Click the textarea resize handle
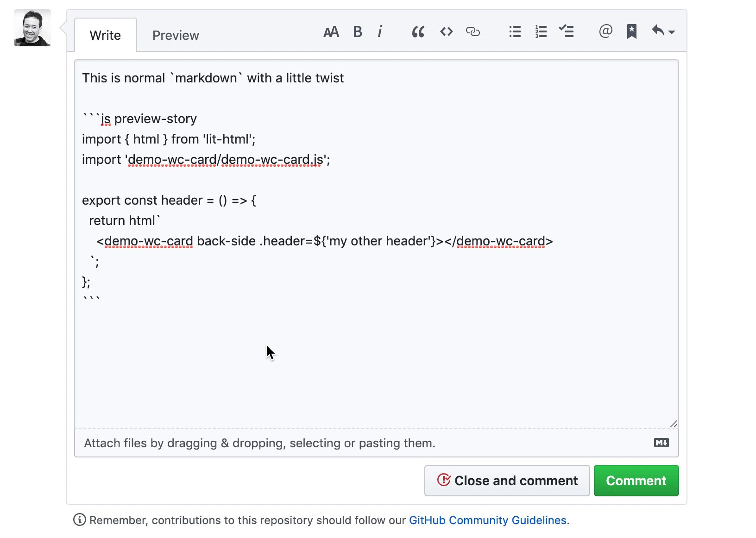The image size is (756, 538). pyautogui.click(x=674, y=424)
